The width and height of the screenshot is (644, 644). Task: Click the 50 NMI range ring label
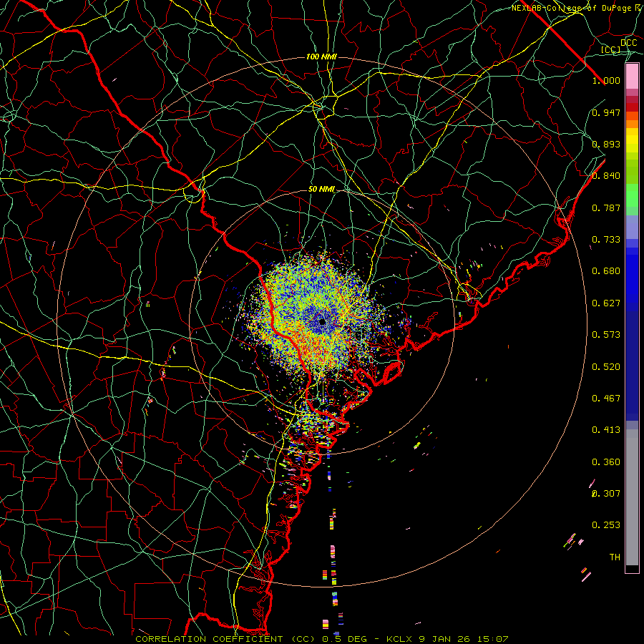click(321, 190)
